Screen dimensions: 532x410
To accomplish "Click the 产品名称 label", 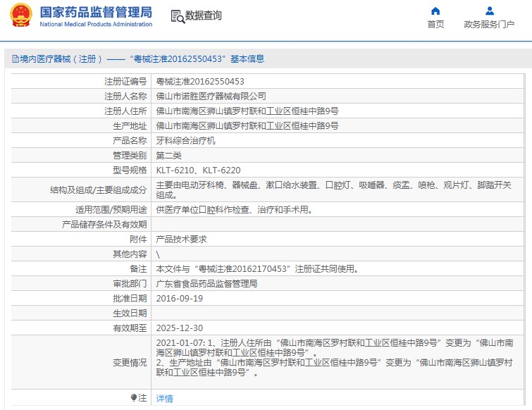I will pos(130,140).
